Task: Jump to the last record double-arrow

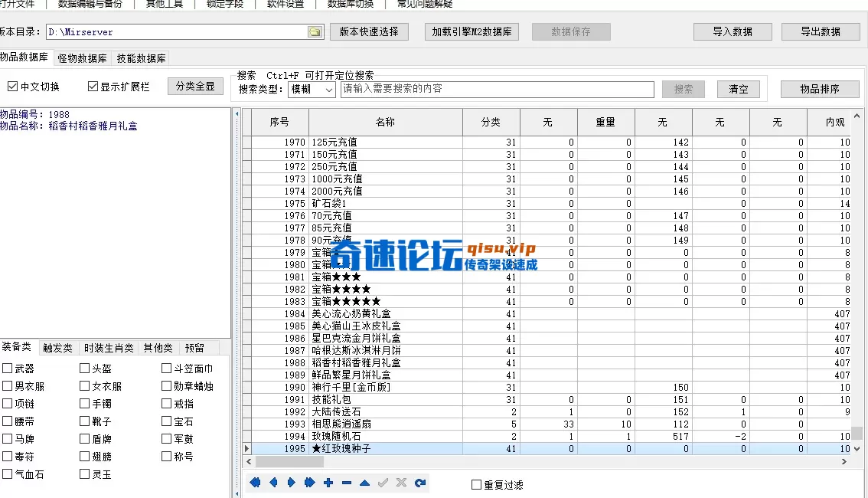Action: point(310,483)
